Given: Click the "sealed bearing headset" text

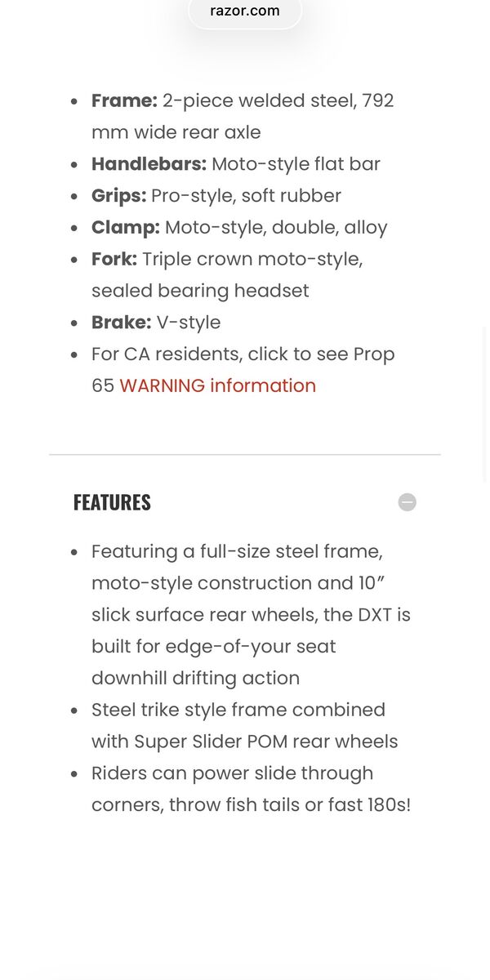Looking at the screenshot, I should click(x=200, y=291).
